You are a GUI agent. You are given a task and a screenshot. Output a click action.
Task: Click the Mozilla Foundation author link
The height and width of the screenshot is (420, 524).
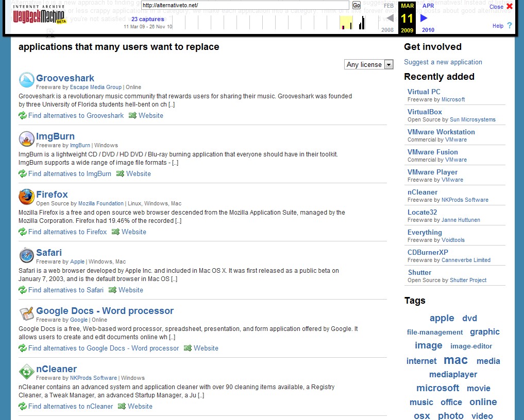pyautogui.click(x=101, y=203)
